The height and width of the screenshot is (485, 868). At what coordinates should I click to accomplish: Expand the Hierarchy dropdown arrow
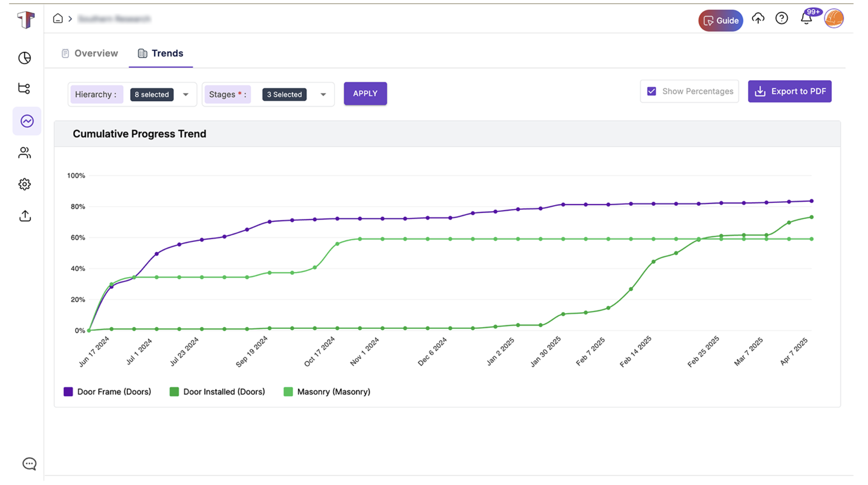(x=186, y=94)
